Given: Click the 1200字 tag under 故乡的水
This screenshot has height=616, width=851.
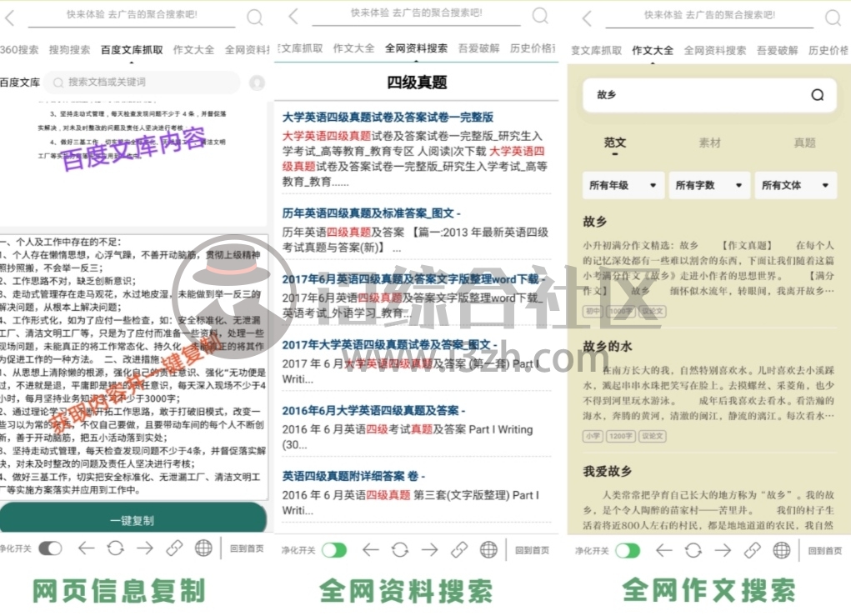Looking at the screenshot, I should [621, 436].
